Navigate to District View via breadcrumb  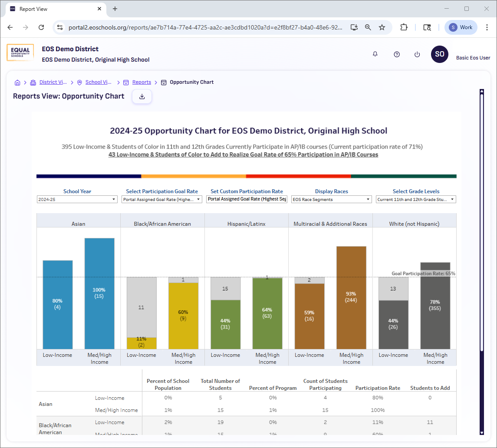click(53, 82)
